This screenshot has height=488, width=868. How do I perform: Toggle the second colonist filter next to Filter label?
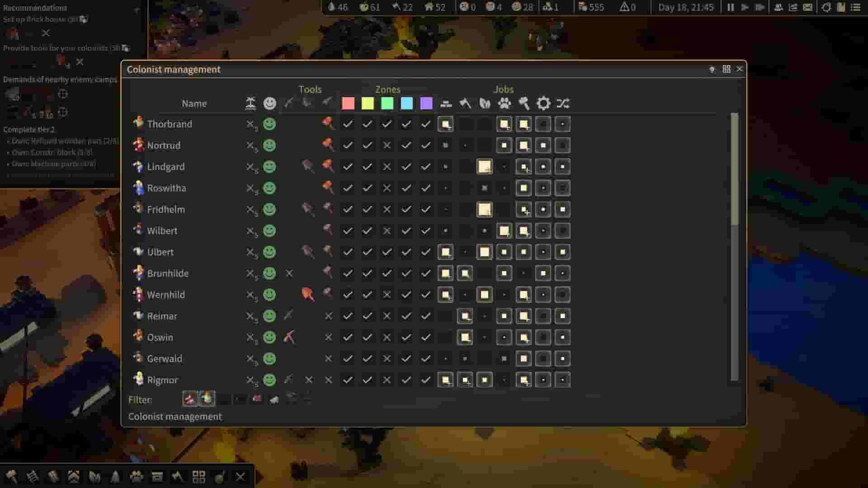207,399
